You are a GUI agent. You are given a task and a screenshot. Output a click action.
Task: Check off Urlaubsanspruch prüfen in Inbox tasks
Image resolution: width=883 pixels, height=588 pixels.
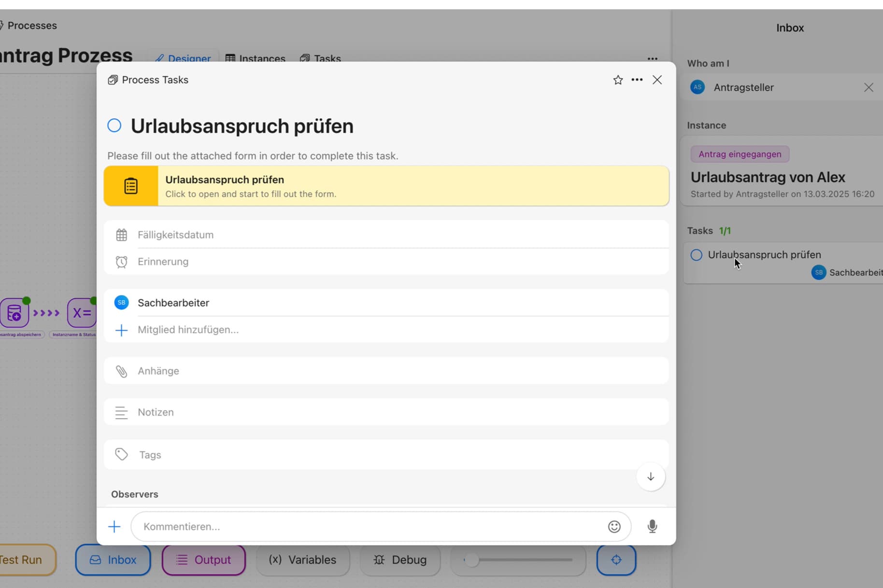[696, 255]
